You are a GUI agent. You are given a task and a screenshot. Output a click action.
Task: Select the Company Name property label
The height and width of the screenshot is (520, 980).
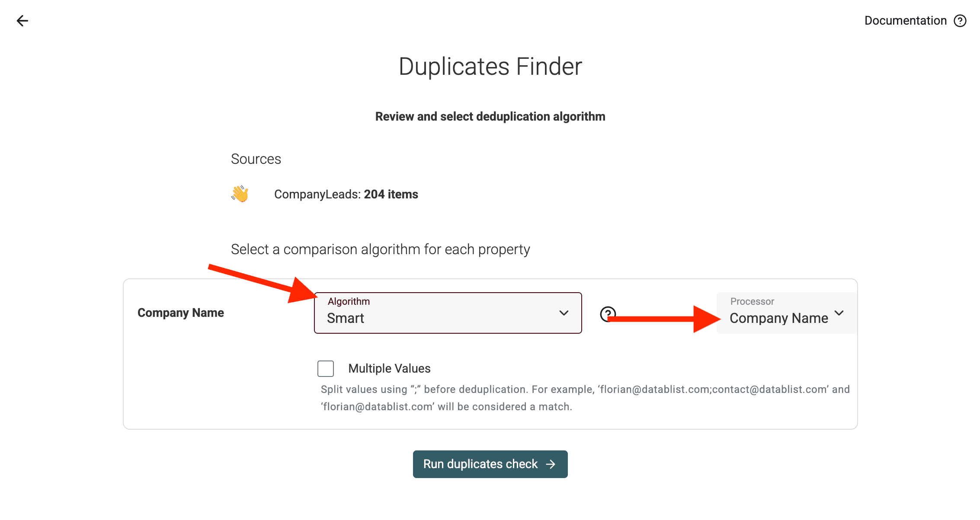(x=181, y=313)
